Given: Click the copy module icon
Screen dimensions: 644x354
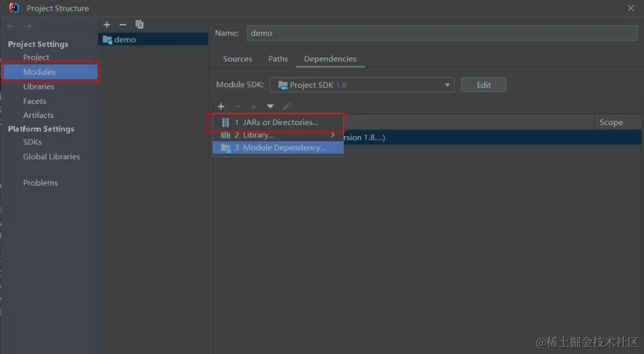Looking at the screenshot, I should pos(140,25).
